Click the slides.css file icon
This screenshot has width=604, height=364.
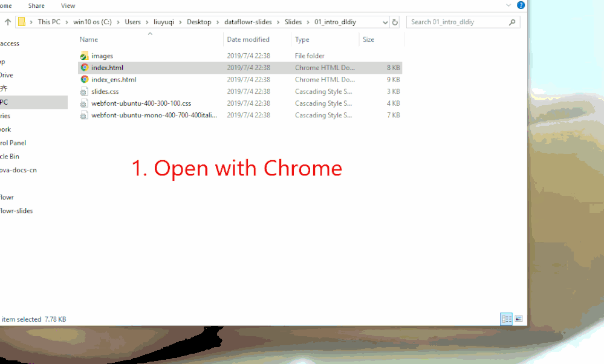click(x=84, y=91)
